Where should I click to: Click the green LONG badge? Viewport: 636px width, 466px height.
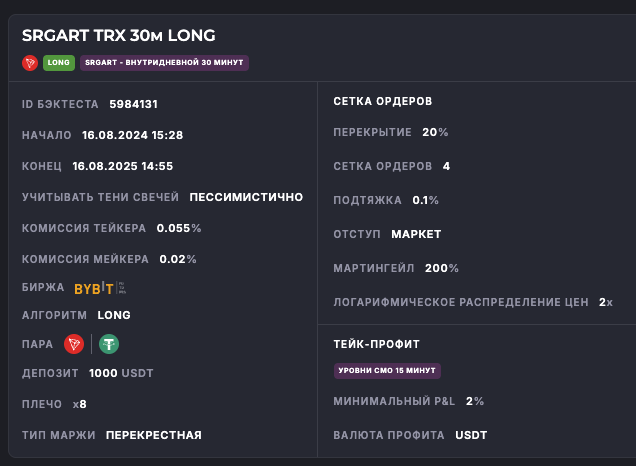click(x=58, y=62)
